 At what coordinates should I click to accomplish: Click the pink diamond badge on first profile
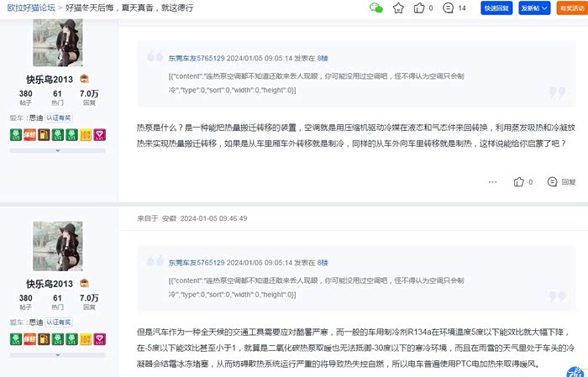click(99, 134)
